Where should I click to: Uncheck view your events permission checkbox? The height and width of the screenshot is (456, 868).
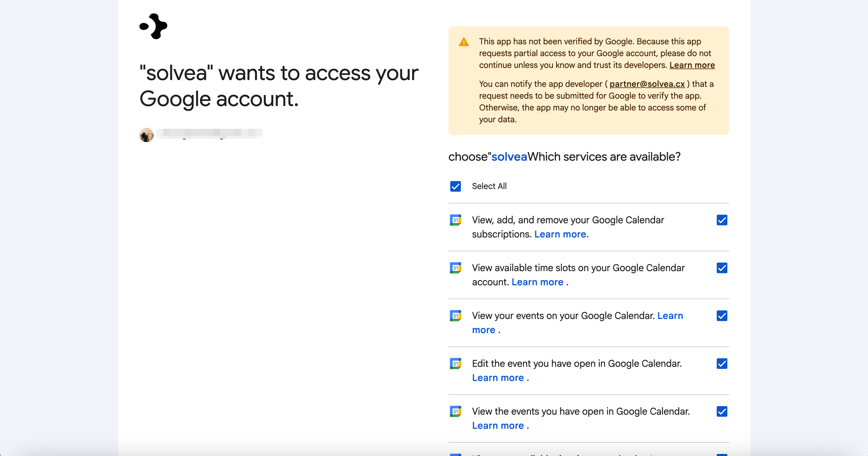(722, 316)
